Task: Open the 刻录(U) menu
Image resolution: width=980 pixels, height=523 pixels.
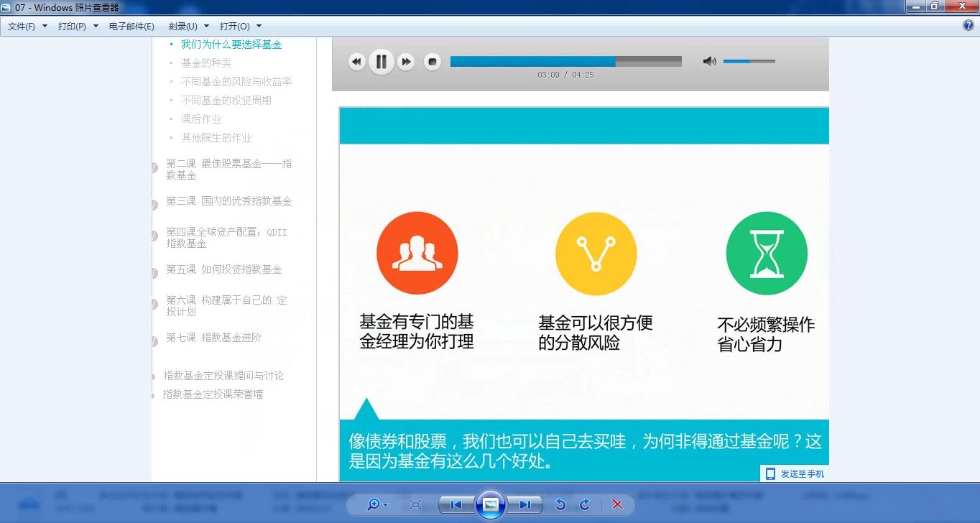Action: (183, 26)
